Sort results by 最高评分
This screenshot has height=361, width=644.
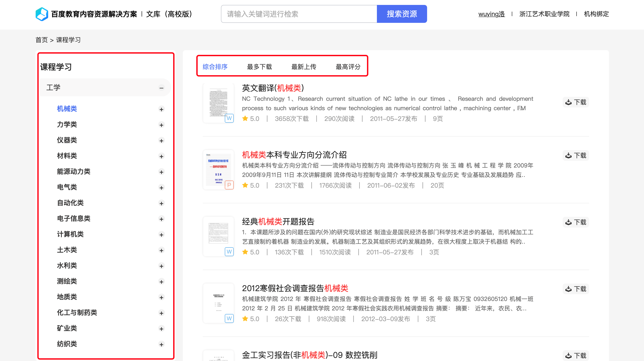(348, 67)
